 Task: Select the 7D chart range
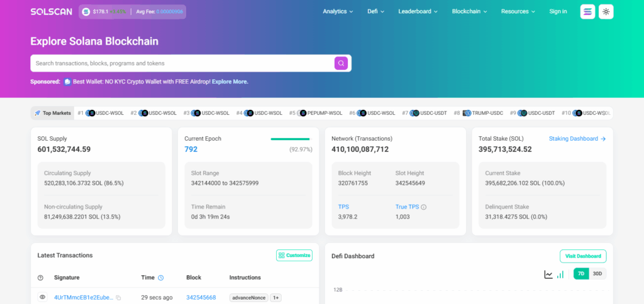pos(581,274)
